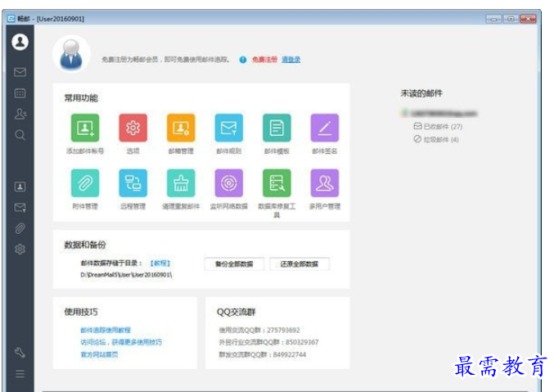The height and width of the screenshot is (392, 554).
Task: Open the hamburger menu at sidebar bottom
Action: coord(20,374)
